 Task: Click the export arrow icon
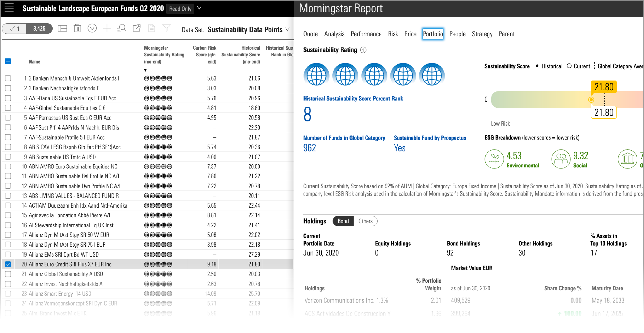point(137,28)
